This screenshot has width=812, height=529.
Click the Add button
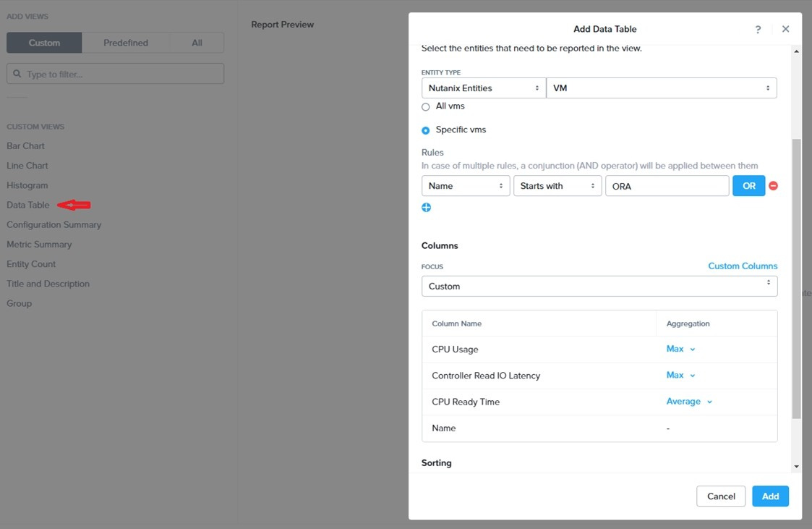pyautogui.click(x=770, y=496)
